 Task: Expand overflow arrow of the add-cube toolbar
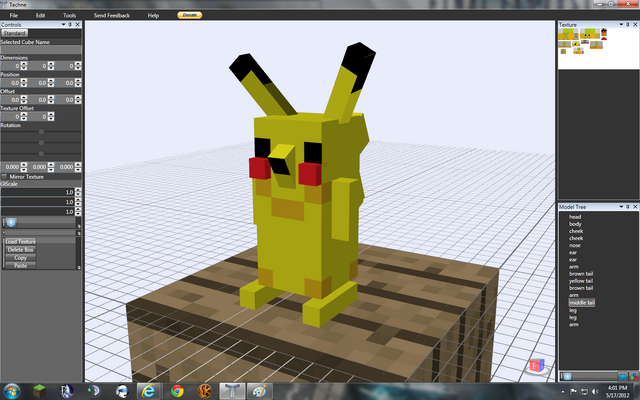tap(79, 226)
